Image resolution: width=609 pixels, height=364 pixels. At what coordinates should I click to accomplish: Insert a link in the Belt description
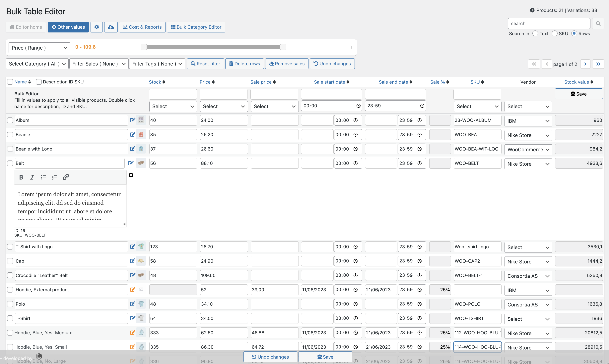coord(66,177)
